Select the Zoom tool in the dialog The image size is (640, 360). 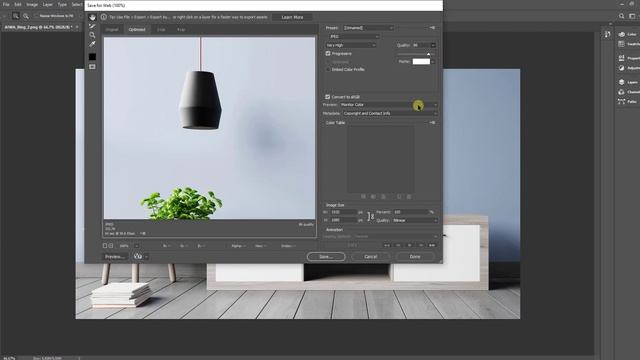pos(93,35)
